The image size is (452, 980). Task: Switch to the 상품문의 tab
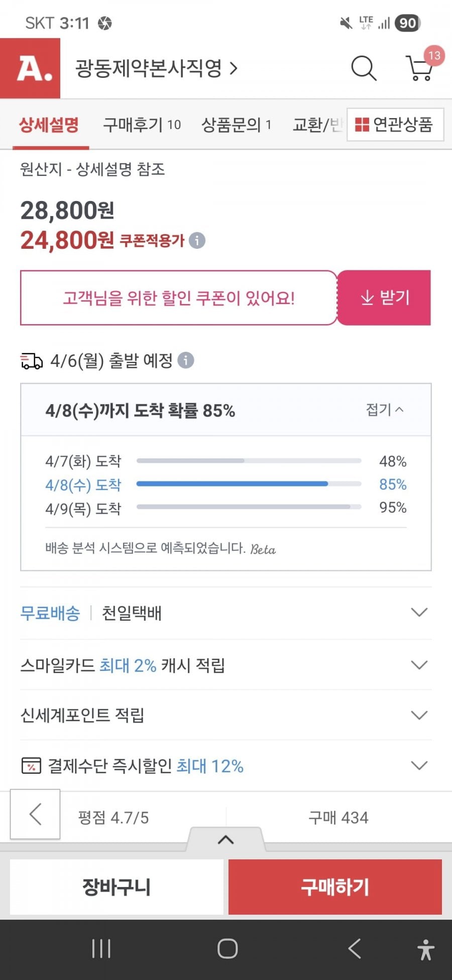236,125
